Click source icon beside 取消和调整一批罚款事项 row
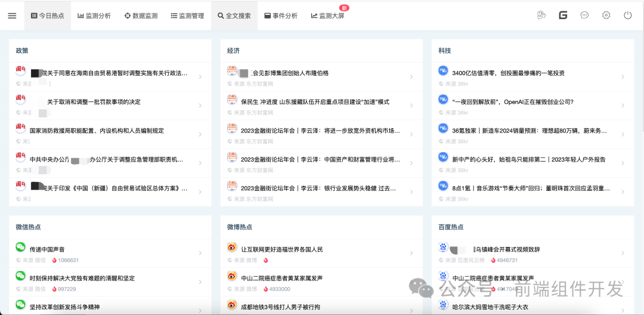Image resolution: width=644 pixels, height=315 pixels. pyautogui.click(x=20, y=99)
